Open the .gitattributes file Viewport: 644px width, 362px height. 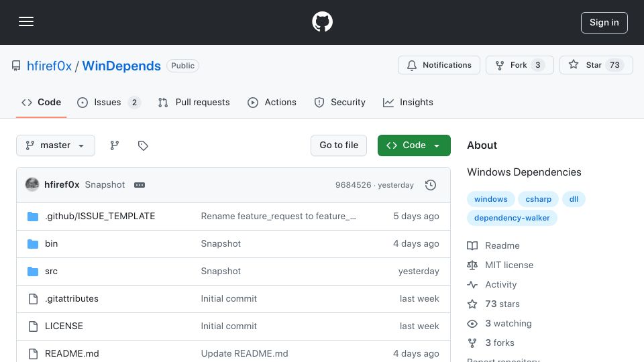(72, 299)
